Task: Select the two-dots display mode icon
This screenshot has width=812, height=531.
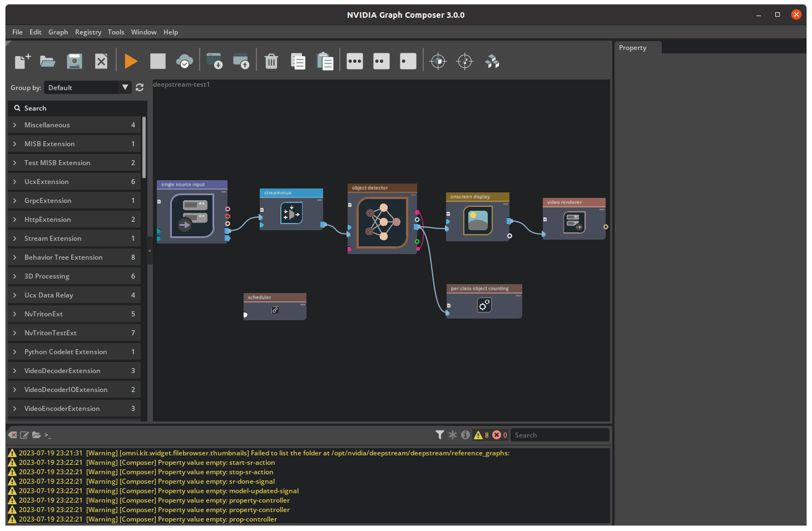Action: 382,61
